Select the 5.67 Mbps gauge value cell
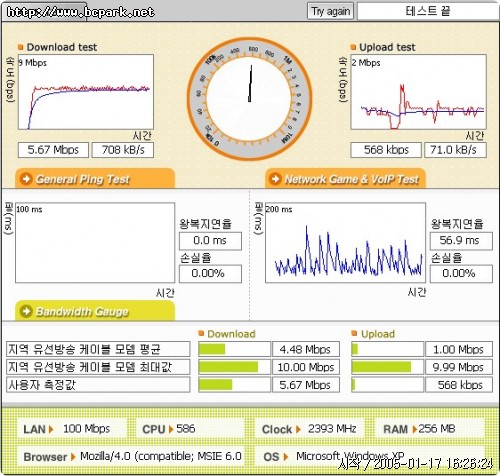 pos(306,385)
